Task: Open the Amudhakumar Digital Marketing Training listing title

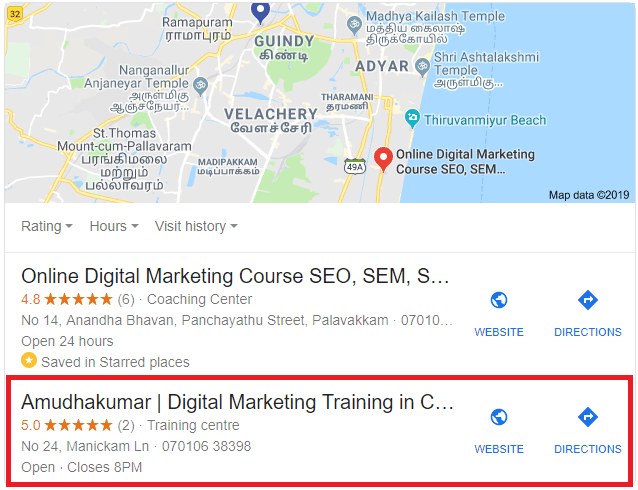Action: 237,402
